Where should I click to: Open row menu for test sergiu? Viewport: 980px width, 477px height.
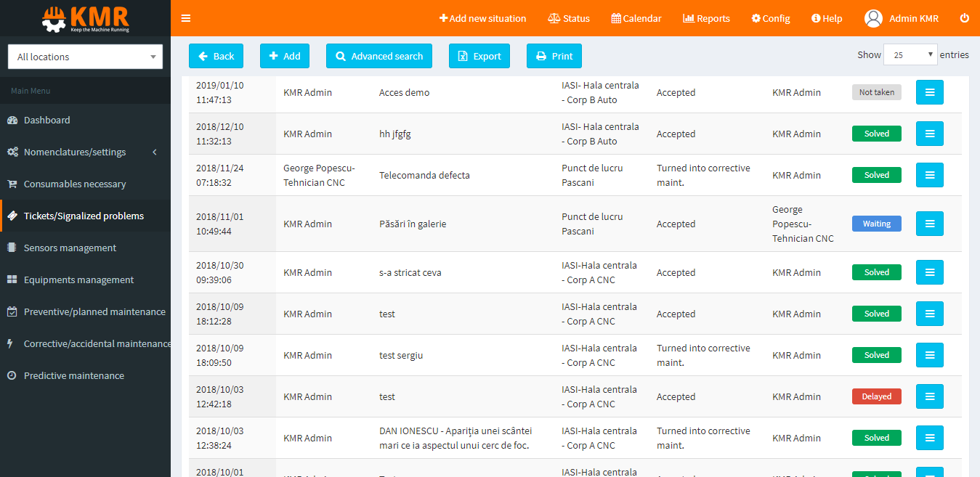930,355
